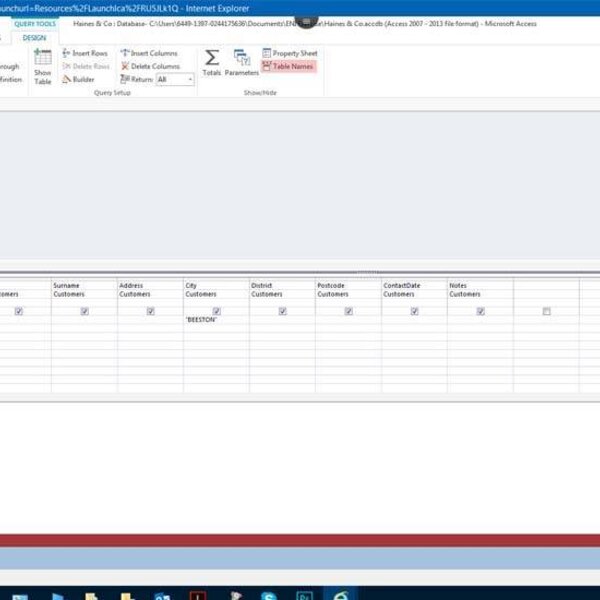Screen dimensions: 600x600
Task: Click the 'BEESTON' criteria cell
Action: (216, 320)
